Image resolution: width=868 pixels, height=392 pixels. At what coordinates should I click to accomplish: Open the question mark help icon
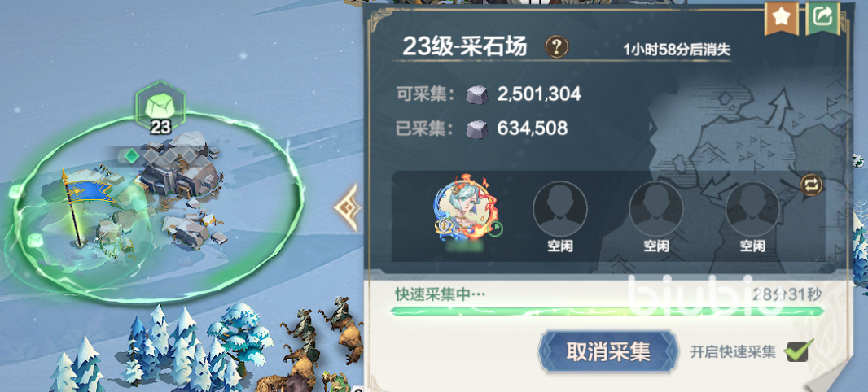[556, 48]
